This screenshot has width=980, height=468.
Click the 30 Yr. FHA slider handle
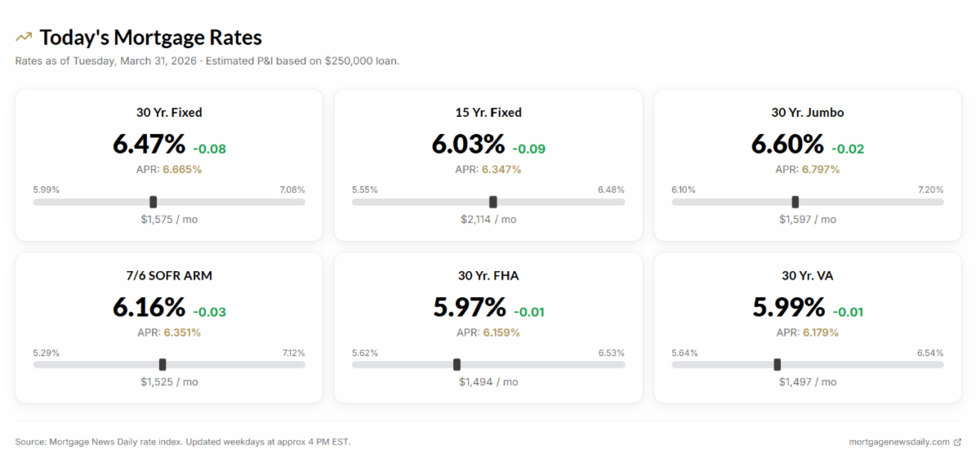pyautogui.click(x=457, y=364)
